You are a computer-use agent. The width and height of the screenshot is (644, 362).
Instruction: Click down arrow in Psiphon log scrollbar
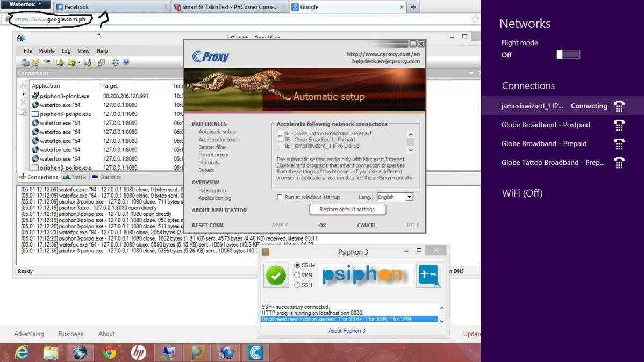(x=442, y=321)
